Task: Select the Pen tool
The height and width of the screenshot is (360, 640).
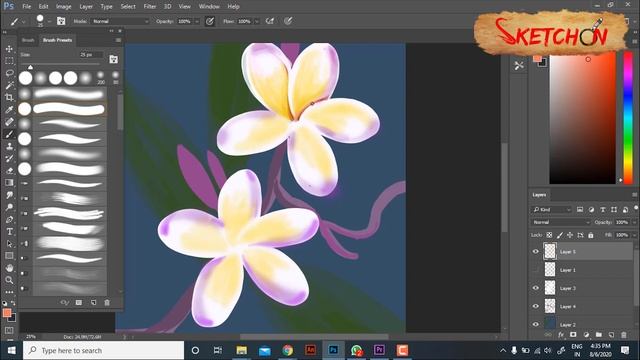Action: click(x=9, y=219)
